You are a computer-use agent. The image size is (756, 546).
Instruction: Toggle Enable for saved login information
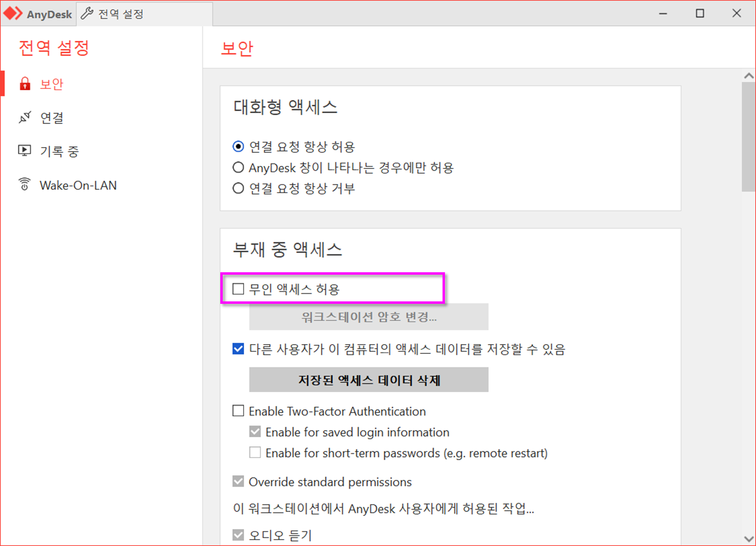(255, 432)
